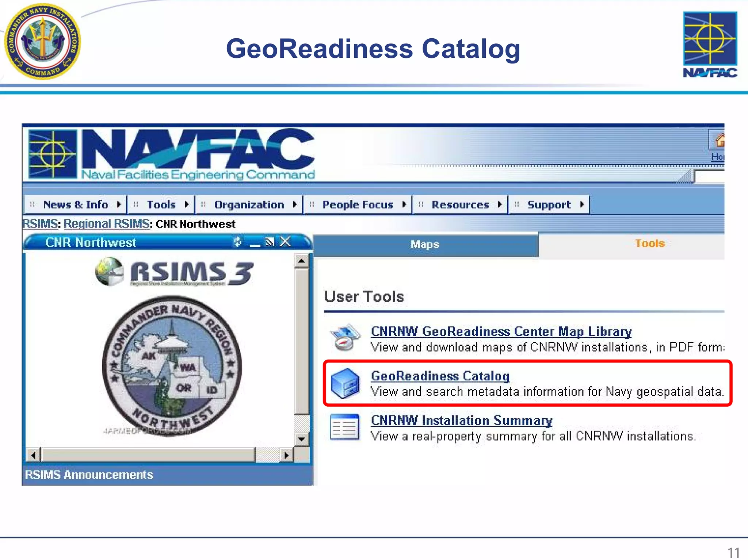The height and width of the screenshot is (560, 748).
Task: Click the search input field in the header
Action: [709, 177]
